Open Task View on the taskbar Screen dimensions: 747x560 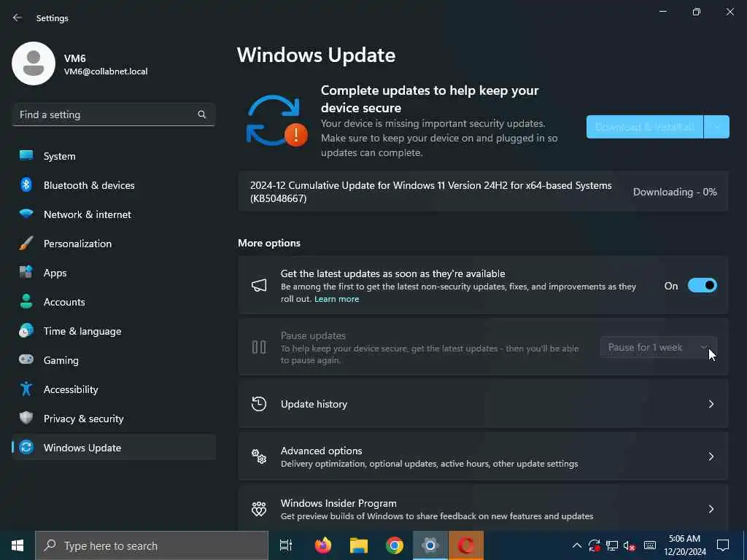tap(286, 545)
